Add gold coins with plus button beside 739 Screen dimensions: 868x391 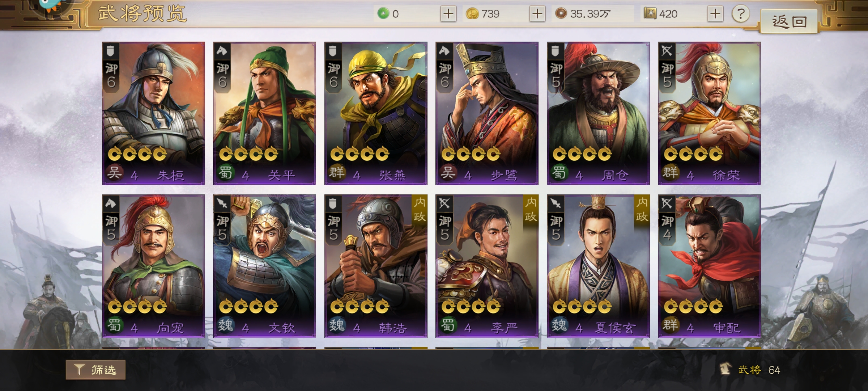[537, 14]
